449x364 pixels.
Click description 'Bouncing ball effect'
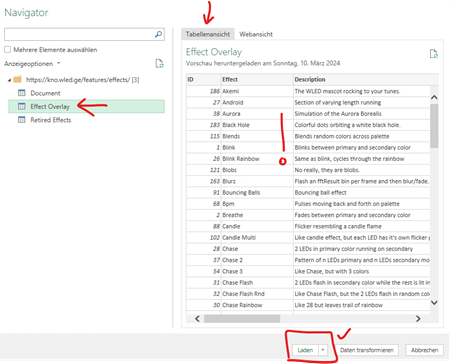pyautogui.click(x=321, y=193)
